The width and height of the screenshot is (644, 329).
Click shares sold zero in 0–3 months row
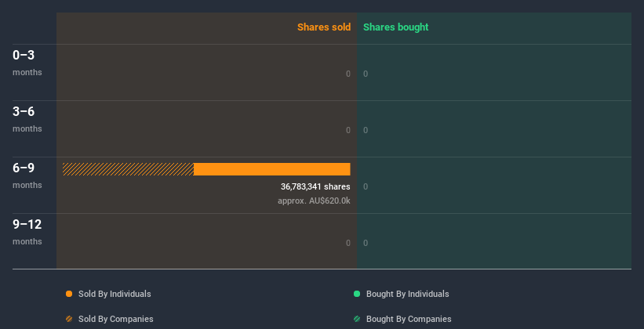coord(348,74)
